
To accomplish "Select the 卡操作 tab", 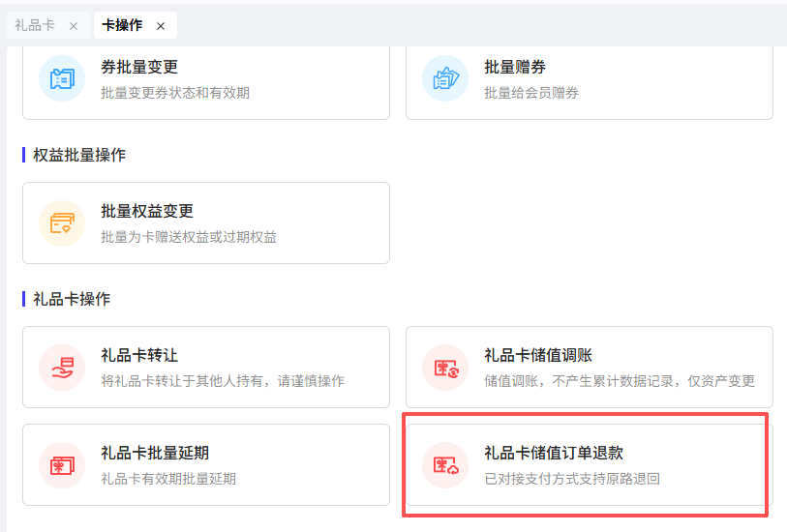I will (x=122, y=25).
